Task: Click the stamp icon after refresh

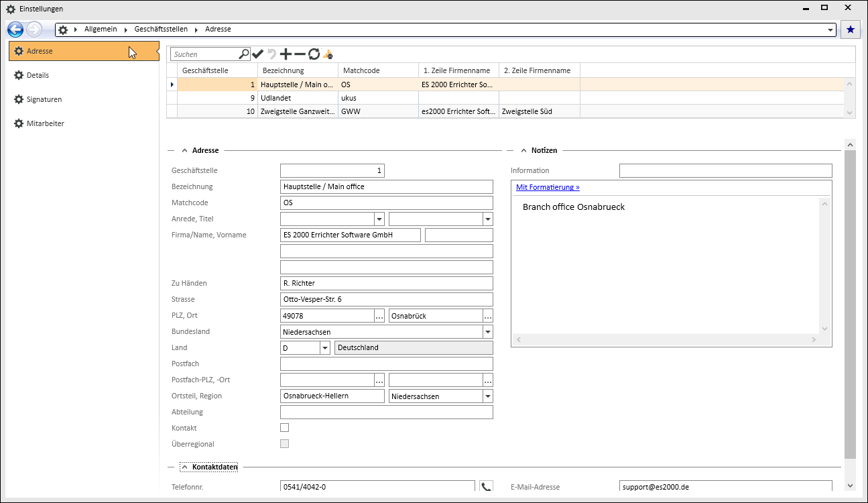Action: (328, 54)
